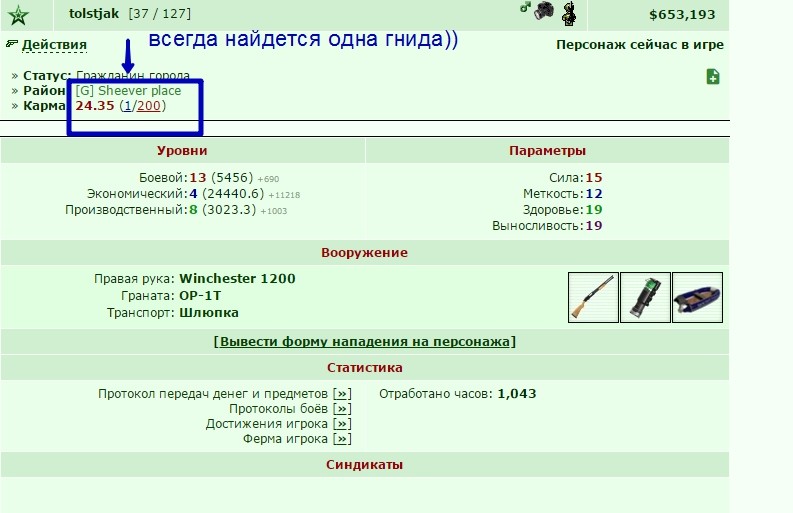Click the soldier figure icon in header
This screenshot has width=793, height=513.
click(569, 13)
